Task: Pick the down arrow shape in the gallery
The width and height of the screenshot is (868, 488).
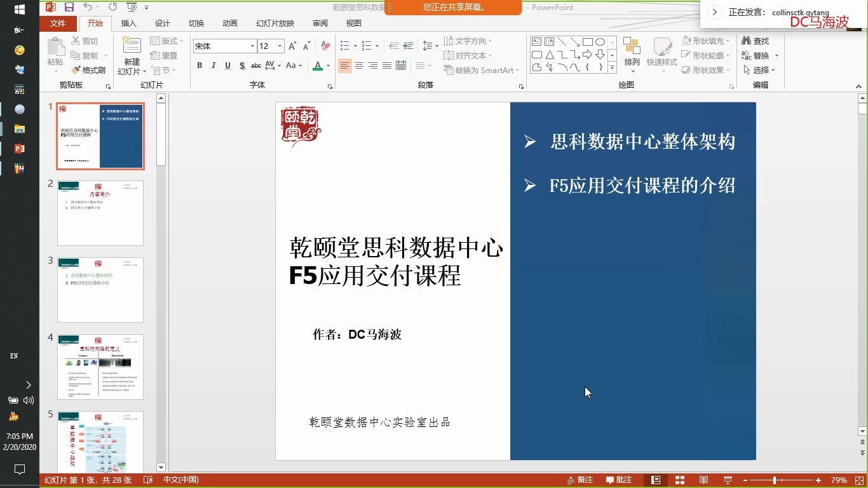Action: click(600, 55)
